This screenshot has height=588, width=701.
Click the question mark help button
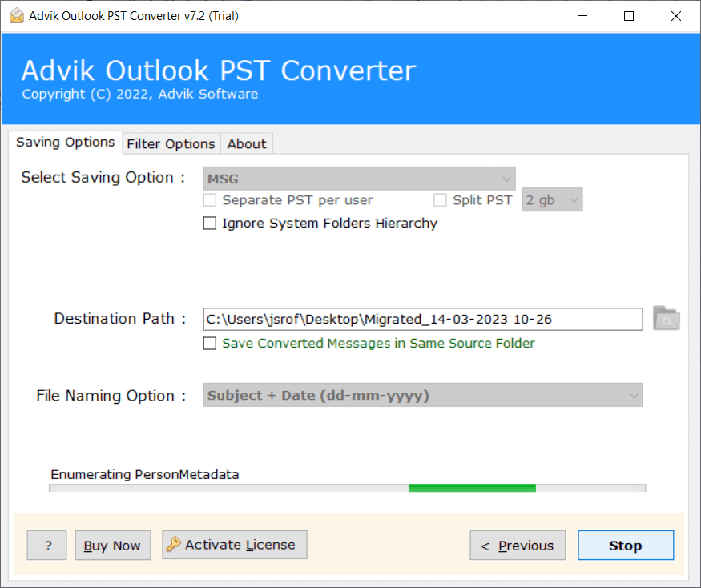[x=47, y=545]
